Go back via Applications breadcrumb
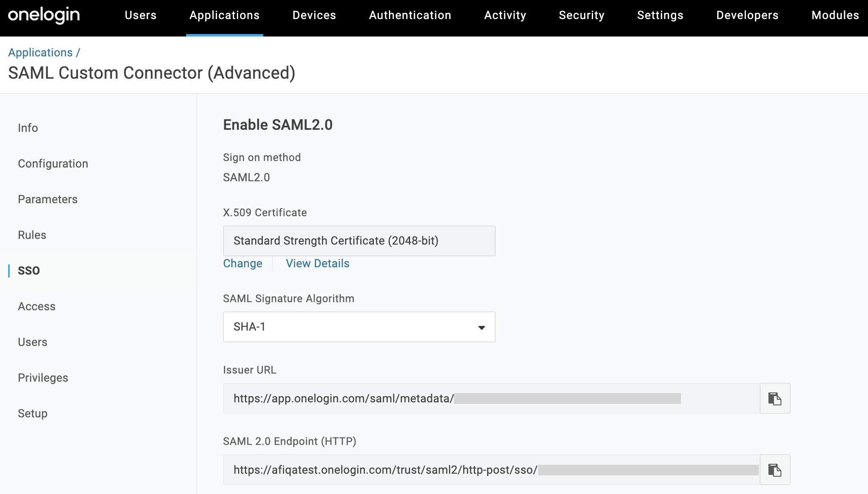Screen dimensions: 868x494 pyautogui.click(x=40, y=53)
